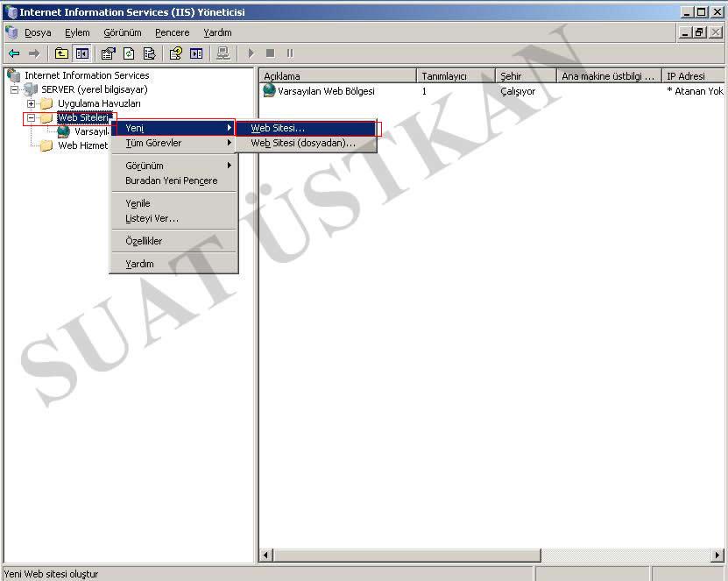Open the Yardım menu in menu bar
This screenshot has height=581, width=728.
(217, 32)
